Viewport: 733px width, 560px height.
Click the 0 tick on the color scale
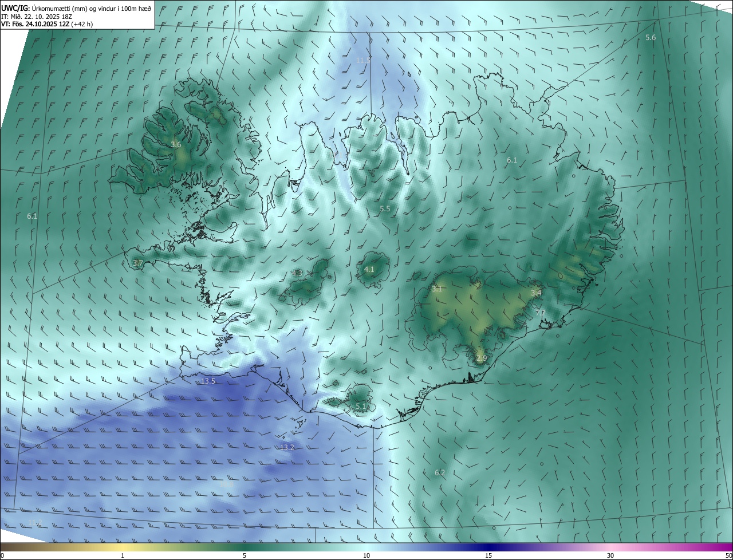2,555
